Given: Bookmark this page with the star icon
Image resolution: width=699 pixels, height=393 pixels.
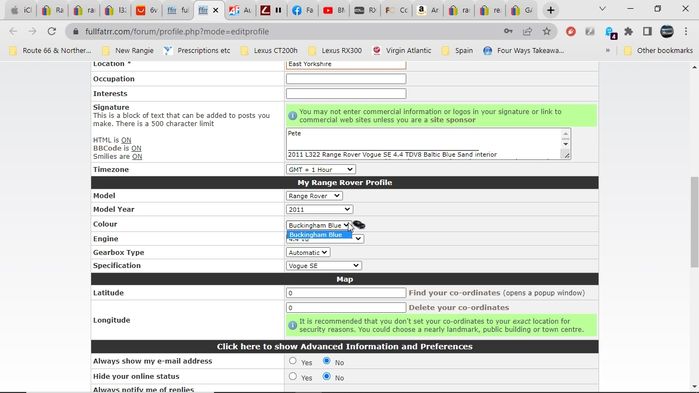Looking at the screenshot, I should coord(547,31).
